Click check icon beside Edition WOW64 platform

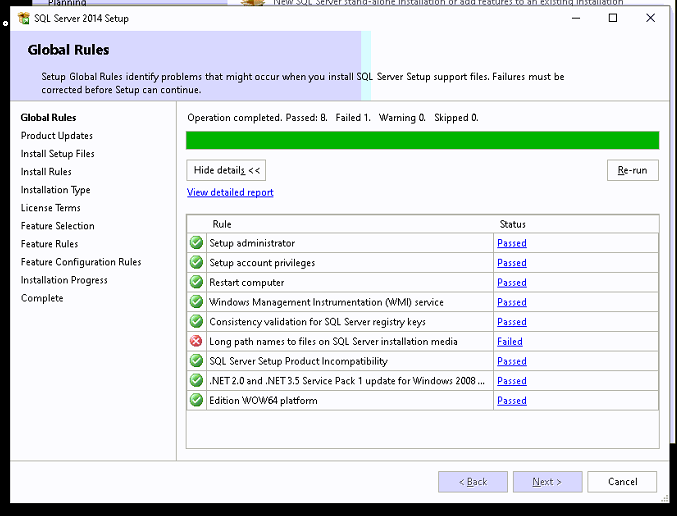(x=196, y=400)
